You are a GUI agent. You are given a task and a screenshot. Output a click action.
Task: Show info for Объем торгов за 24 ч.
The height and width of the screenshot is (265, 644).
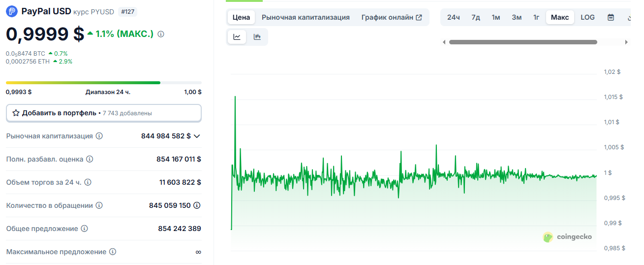[88, 182]
